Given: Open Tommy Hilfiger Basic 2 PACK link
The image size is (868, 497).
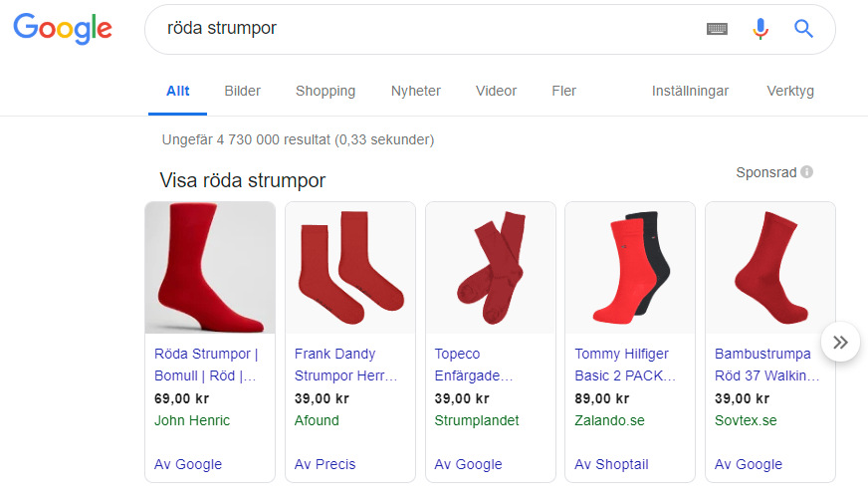Looking at the screenshot, I should coord(625,365).
